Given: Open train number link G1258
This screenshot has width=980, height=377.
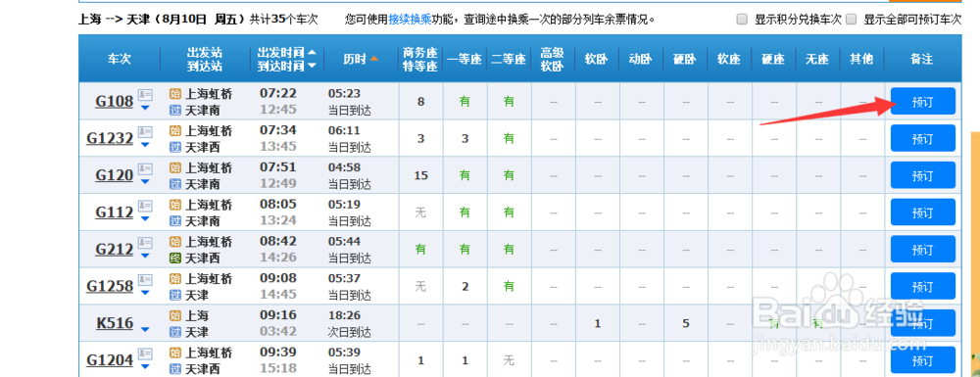Looking at the screenshot, I should [x=110, y=286].
